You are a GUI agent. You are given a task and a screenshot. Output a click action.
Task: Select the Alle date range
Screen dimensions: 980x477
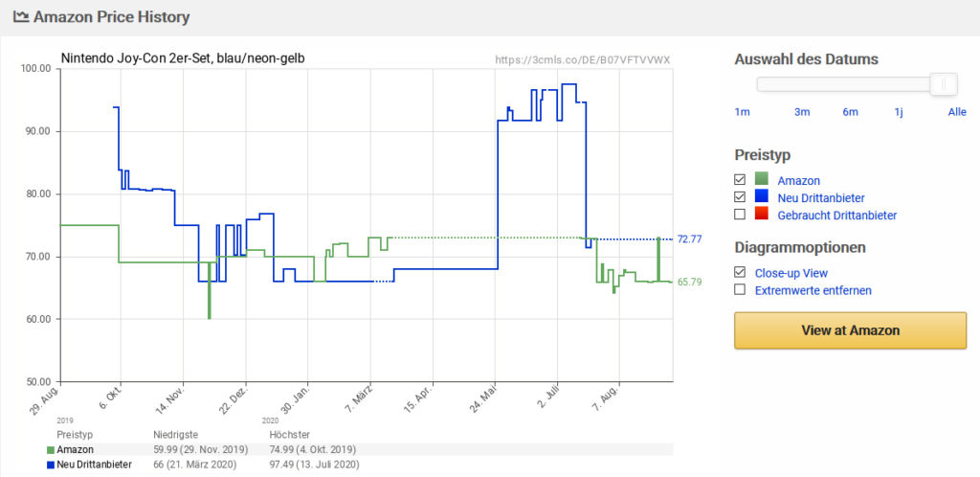tap(957, 112)
